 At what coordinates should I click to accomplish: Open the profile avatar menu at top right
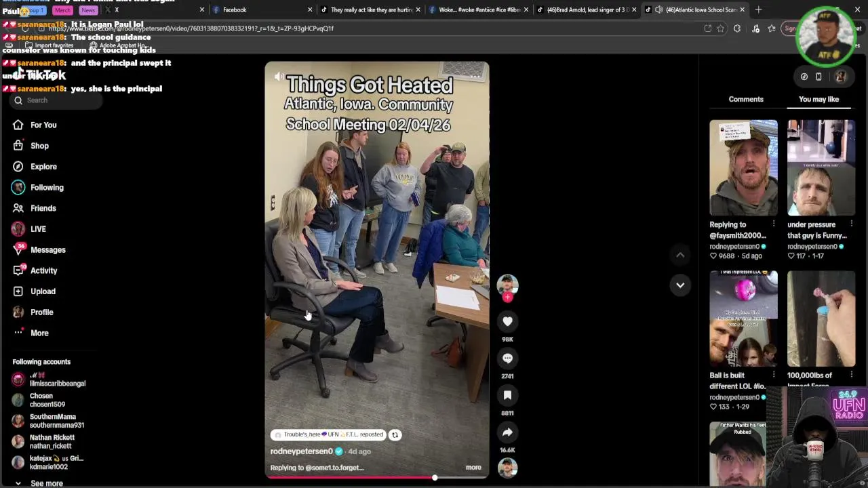click(x=841, y=77)
